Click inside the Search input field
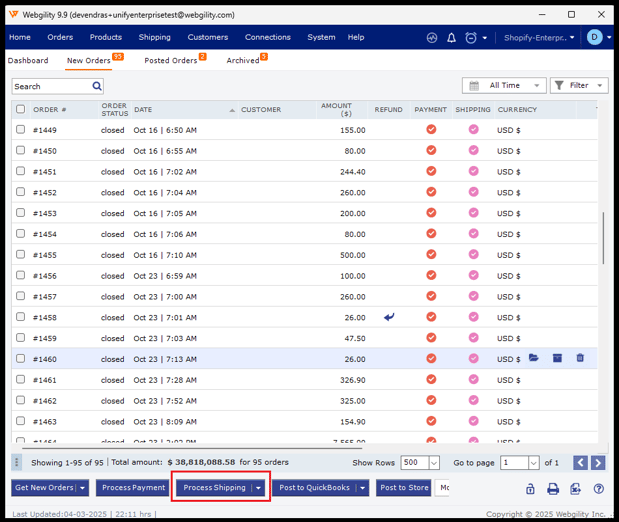This screenshot has width=619, height=522. point(50,87)
